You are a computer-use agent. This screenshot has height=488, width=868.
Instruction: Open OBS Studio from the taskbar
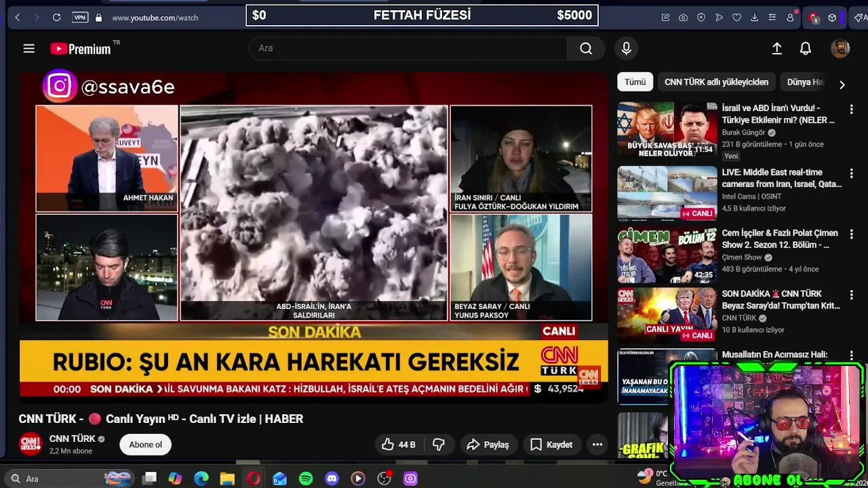pos(384,479)
